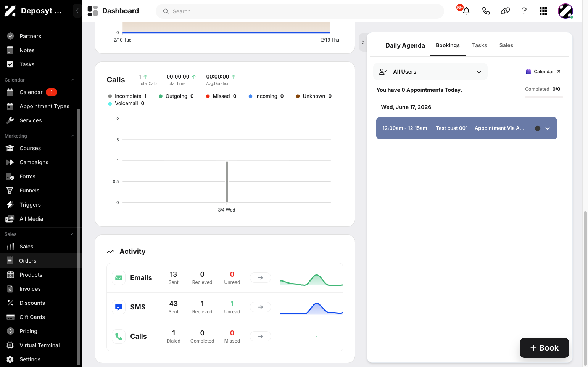
Task: Click the Funnels icon in sidebar
Action: 10,191
